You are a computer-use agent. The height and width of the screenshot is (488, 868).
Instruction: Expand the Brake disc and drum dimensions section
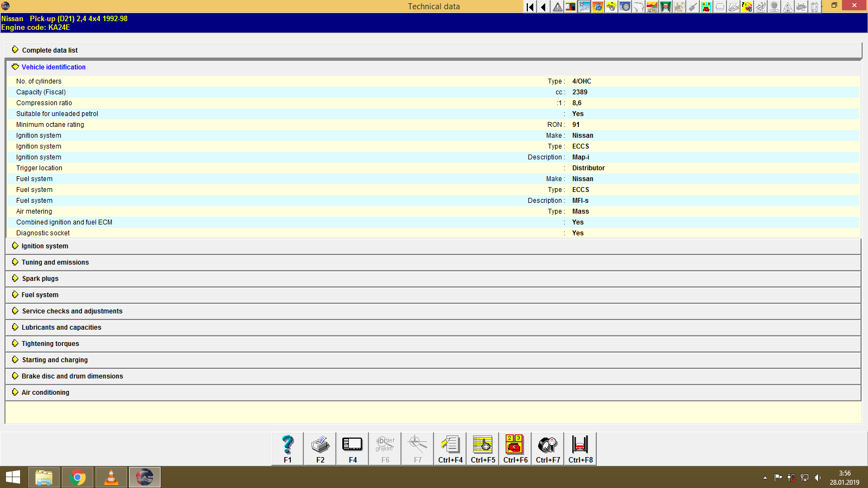pos(72,376)
